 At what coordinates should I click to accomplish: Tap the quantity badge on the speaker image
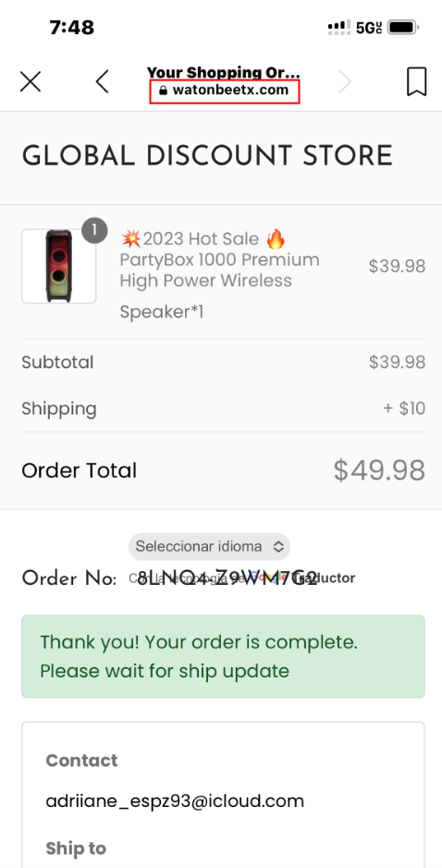pyautogui.click(x=94, y=230)
